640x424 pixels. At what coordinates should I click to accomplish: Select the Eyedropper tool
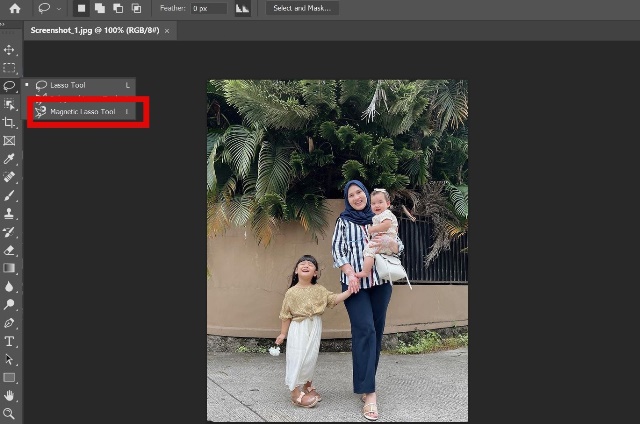pyautogui.click(x=9, y=159)
